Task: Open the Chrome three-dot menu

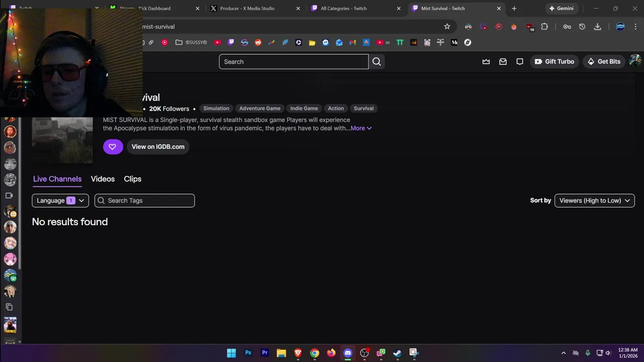Action: (x=635, y=27)
